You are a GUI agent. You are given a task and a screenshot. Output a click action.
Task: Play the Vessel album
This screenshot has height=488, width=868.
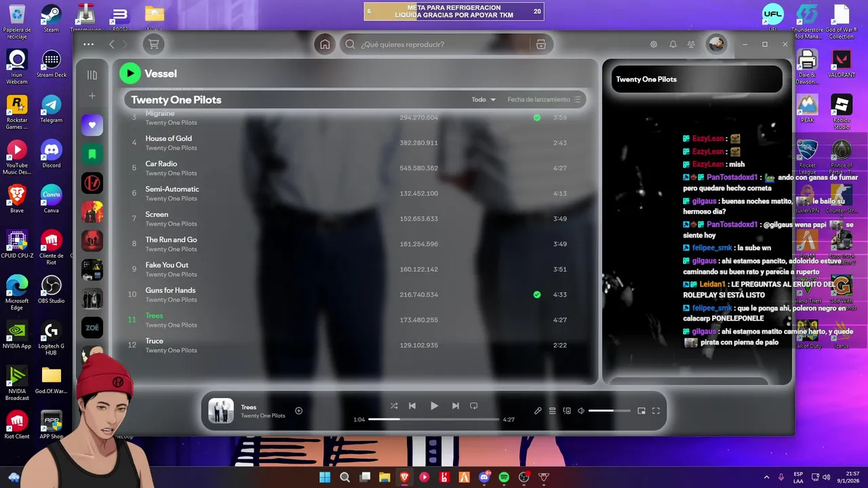(130, 74)
